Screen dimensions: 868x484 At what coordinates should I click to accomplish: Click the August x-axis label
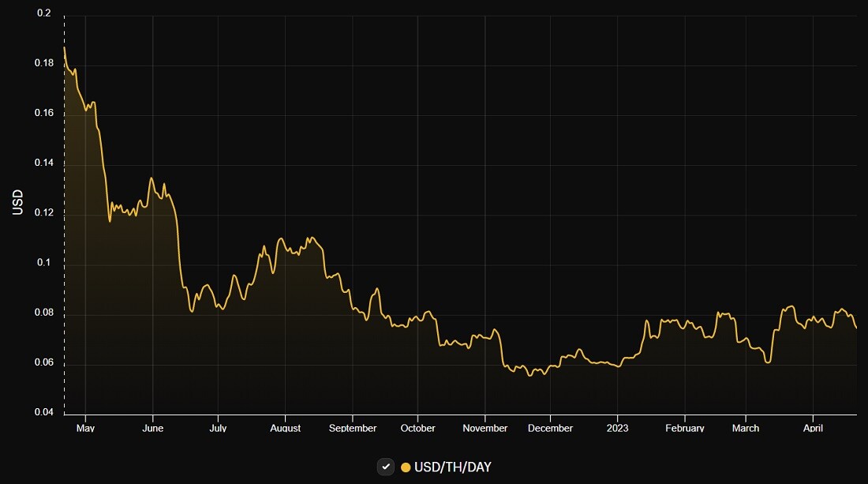point(285,428)
